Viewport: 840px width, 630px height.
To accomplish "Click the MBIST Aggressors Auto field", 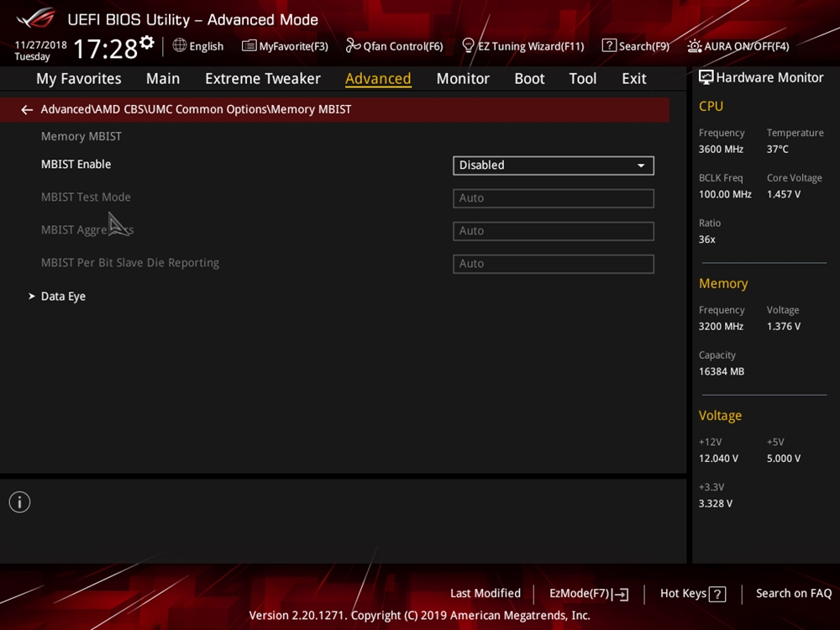I will 554,231.
